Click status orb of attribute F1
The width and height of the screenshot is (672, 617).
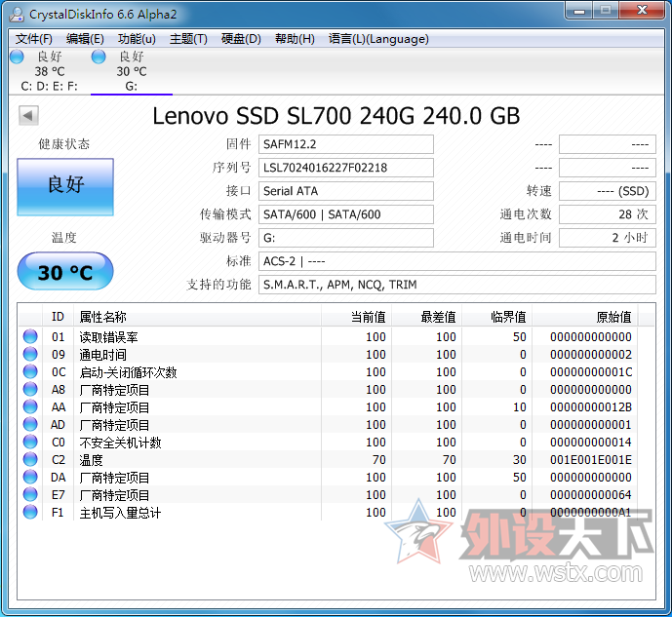point(30,512)
